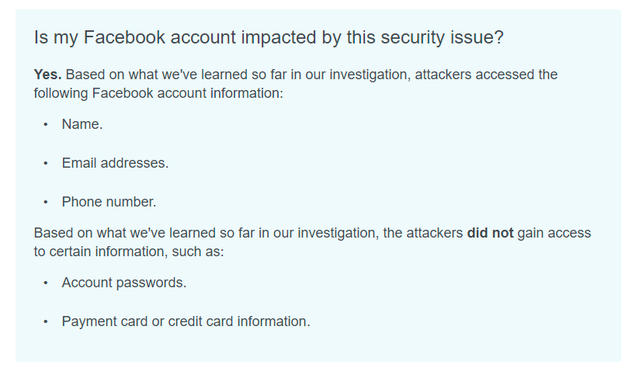Click 'to certain information, such as:' line
This screenshot has height=375, width=636.
129,252
